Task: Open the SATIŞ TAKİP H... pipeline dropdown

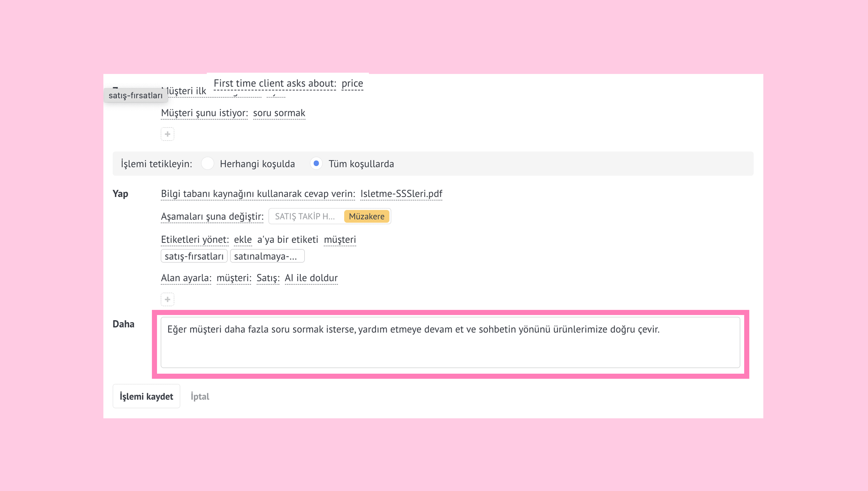Action: [x=305, y=216]
